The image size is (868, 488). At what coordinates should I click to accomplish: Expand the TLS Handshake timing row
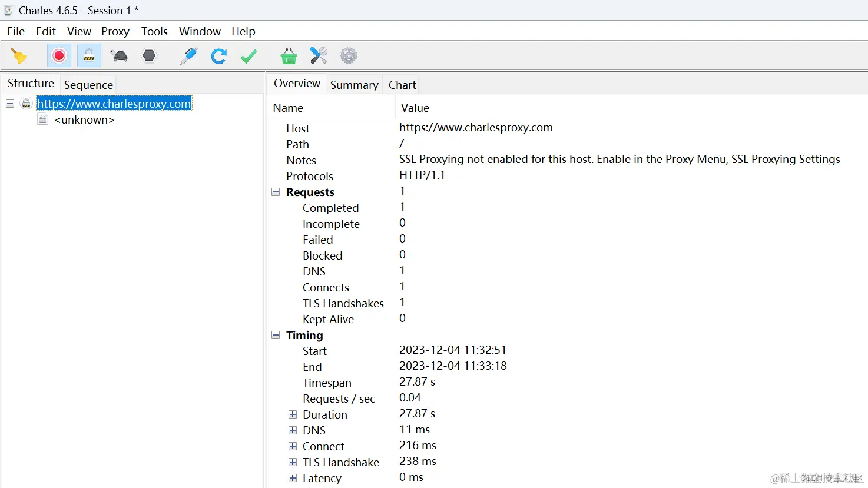click(293, 462)
